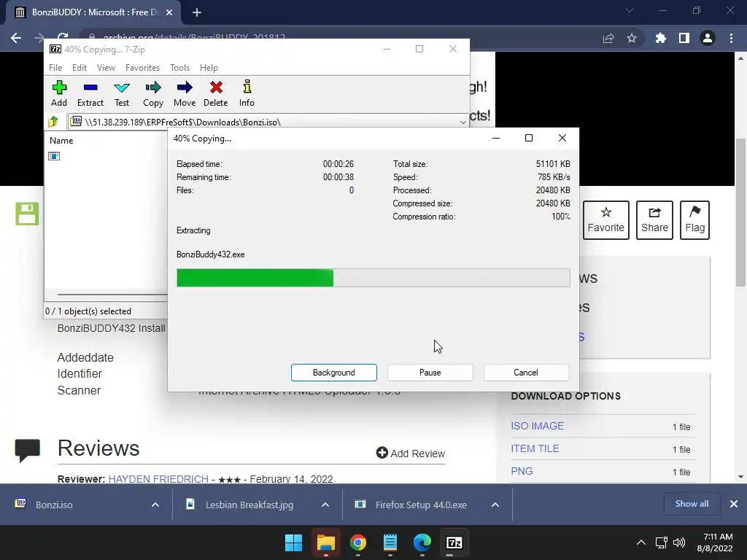Click the volume icon in system tray
This screenshot has width=747, height=560.
[x=679, y=542]
